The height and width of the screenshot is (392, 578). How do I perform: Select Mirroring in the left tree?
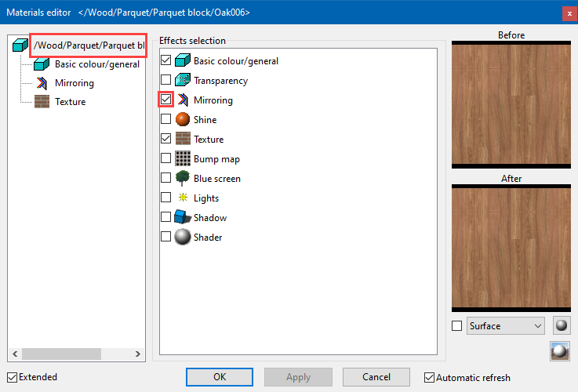(x=74, y=83)
